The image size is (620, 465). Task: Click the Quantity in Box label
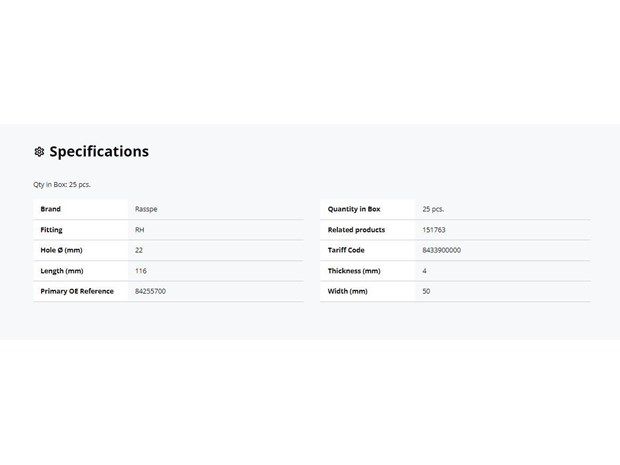354,209
